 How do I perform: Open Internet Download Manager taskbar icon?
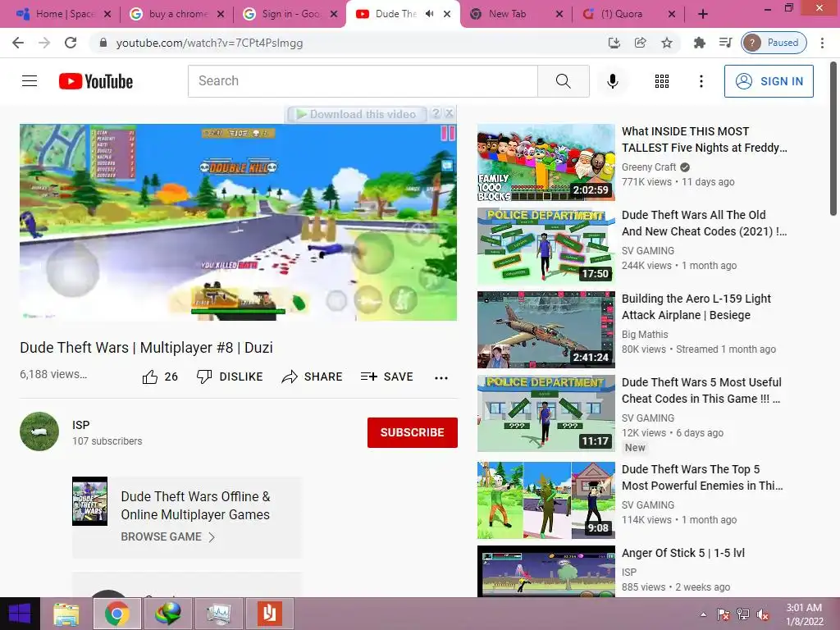pyautogui.click(x=167, y=614)
